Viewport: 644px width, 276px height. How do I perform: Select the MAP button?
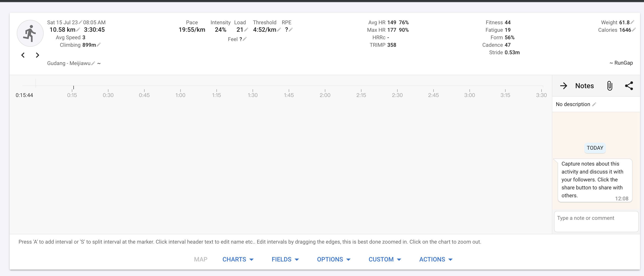pyautogui.click(x=201, y=259)
